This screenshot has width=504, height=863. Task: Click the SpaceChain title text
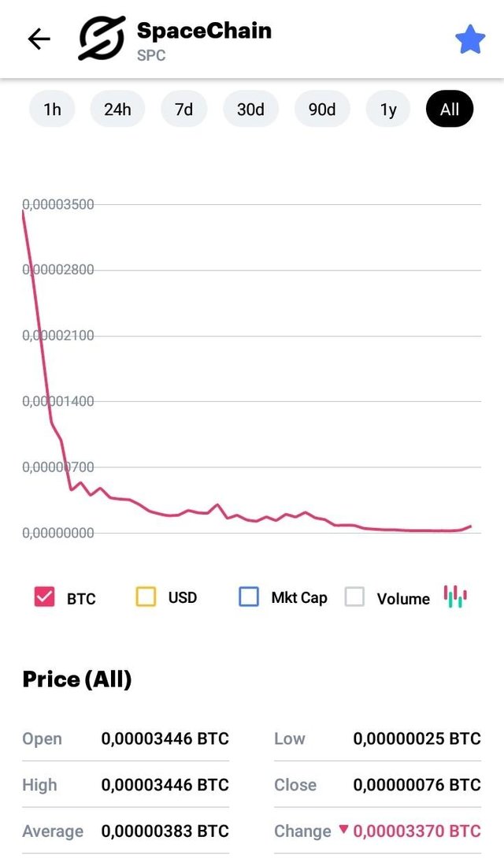pos(204,31)
